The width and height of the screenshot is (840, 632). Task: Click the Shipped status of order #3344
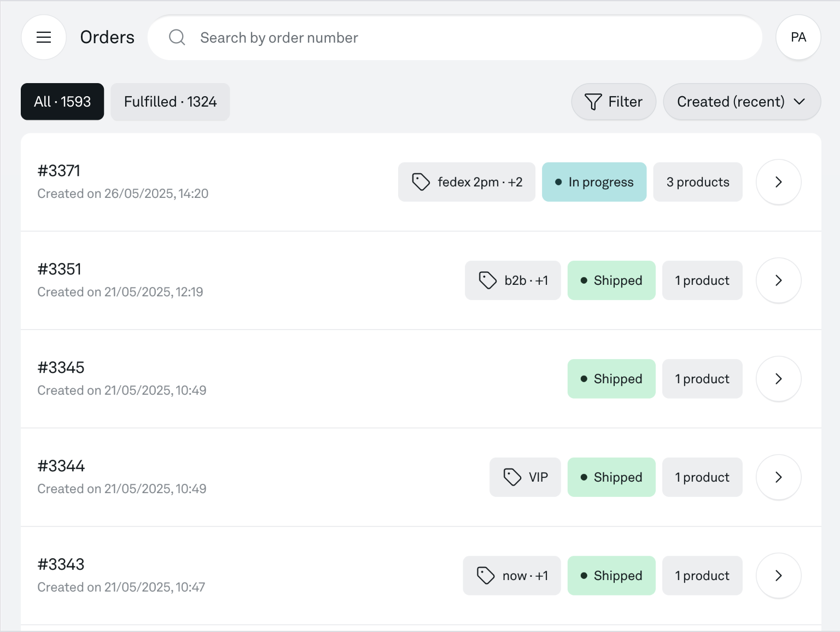tap(611, 477)
